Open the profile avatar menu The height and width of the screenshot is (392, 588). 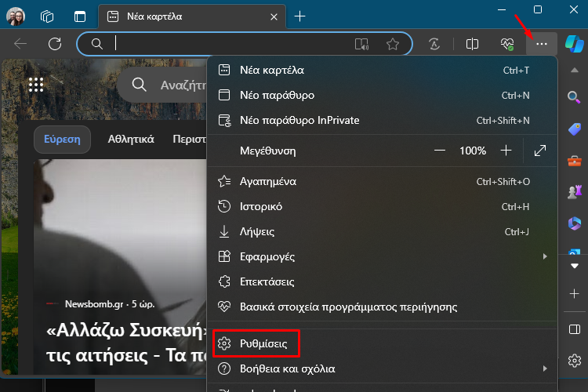tap(16, 16)
